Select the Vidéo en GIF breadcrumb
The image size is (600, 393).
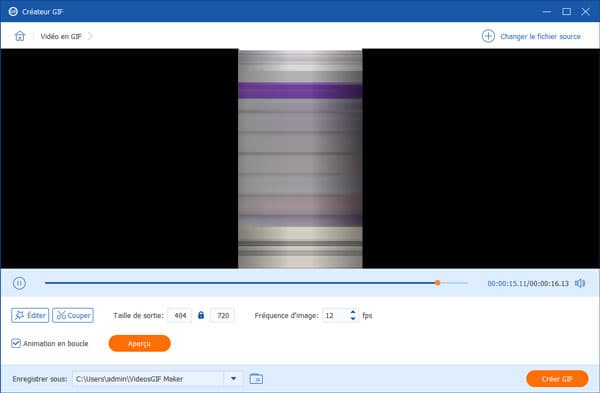tap(61, 36)
